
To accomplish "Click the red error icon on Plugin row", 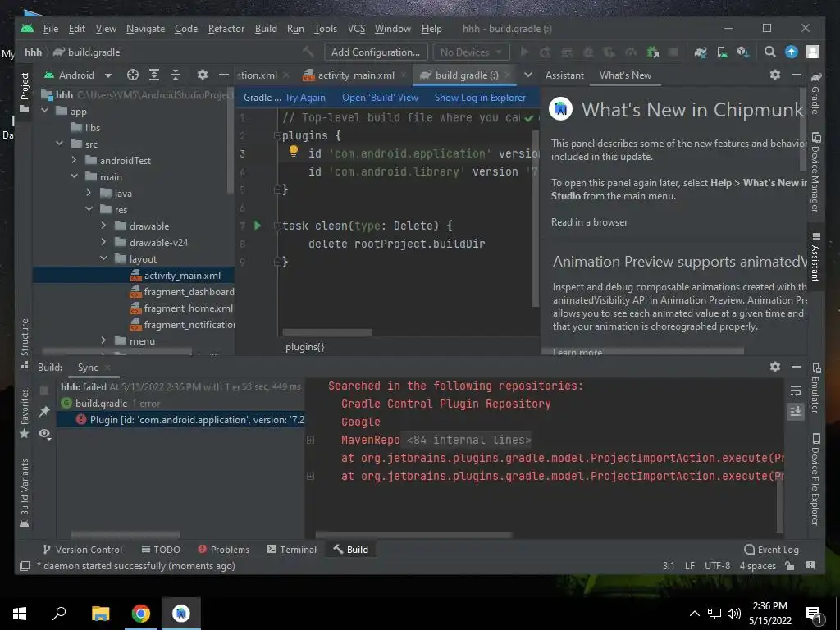I will pos(81,419).
